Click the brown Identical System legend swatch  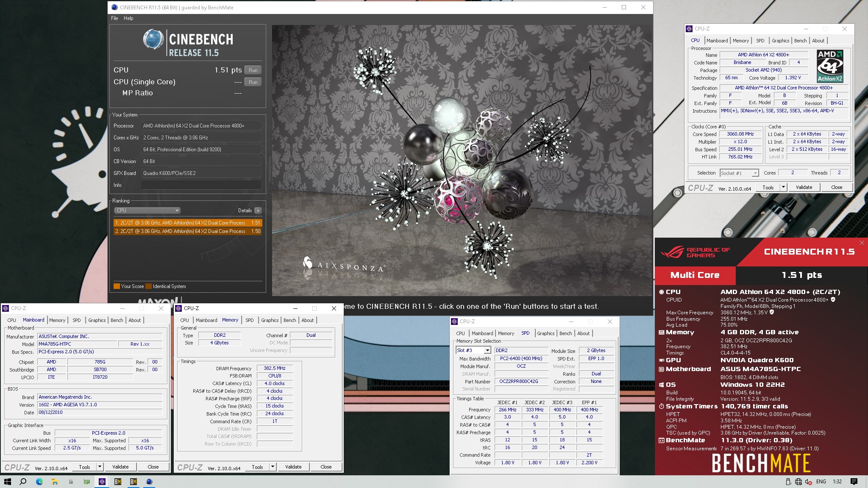148,286
